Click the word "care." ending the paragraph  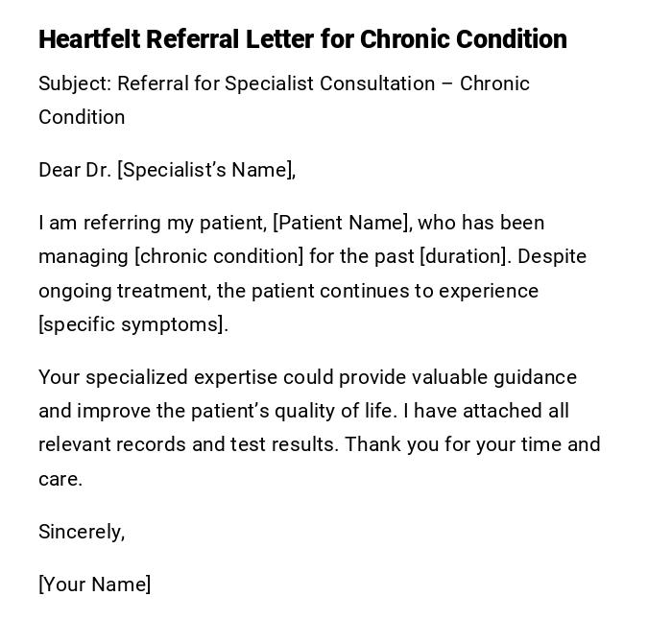[x=60, y=479]
